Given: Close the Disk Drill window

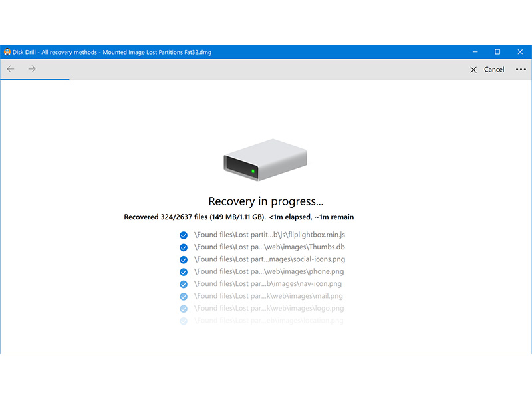Looking at the screenshot, I should [x=520, y=52].
